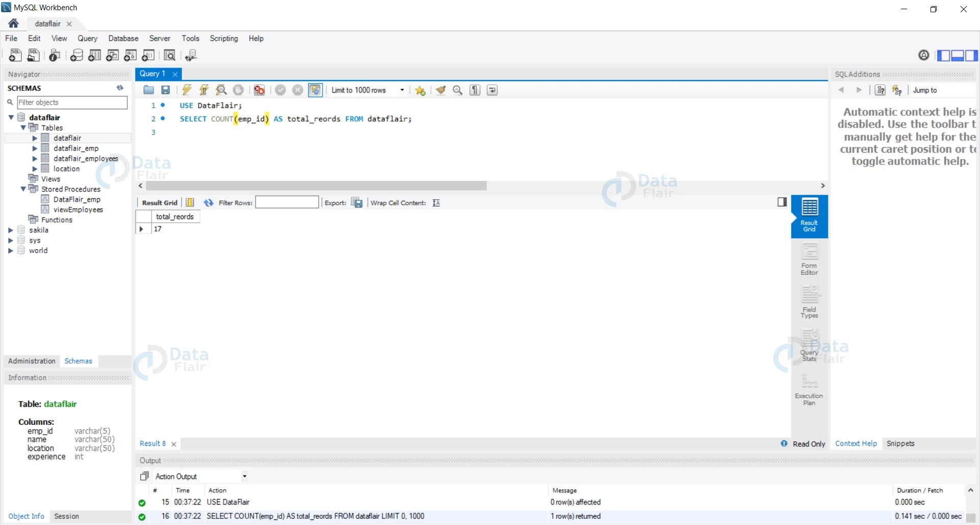
Task: Refresh the Schemas list
Action: 119,88
